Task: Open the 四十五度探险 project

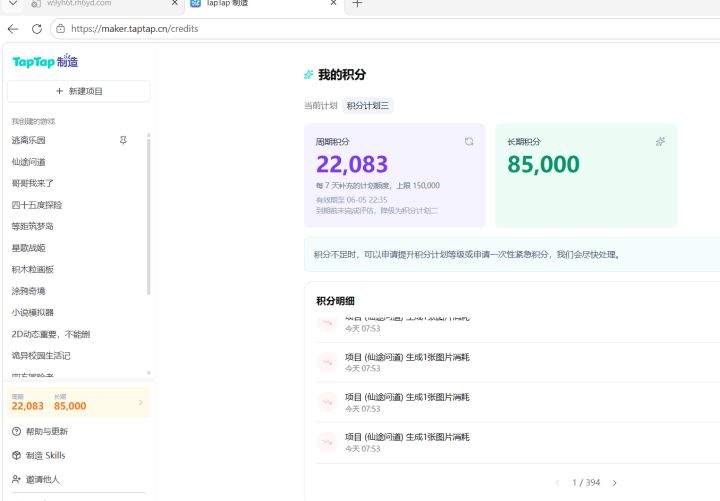Action: pos(37,205)
